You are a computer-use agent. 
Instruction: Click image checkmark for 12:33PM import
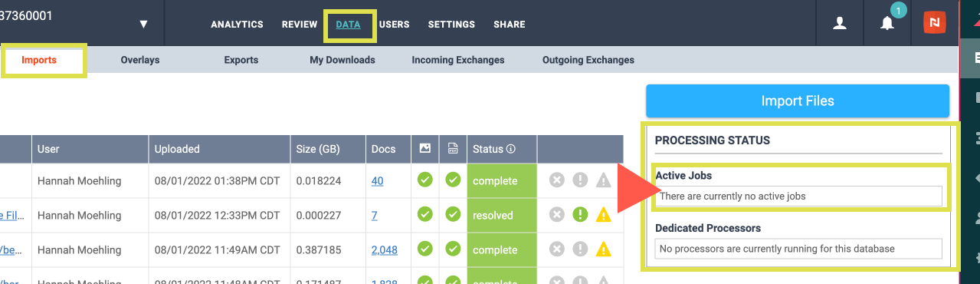424,215
